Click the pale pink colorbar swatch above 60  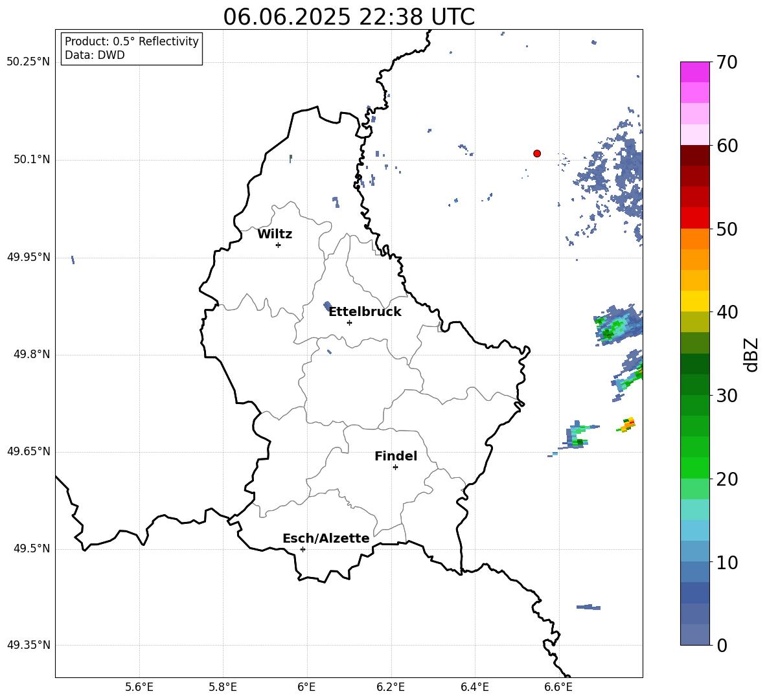click(x=694, y=135)
